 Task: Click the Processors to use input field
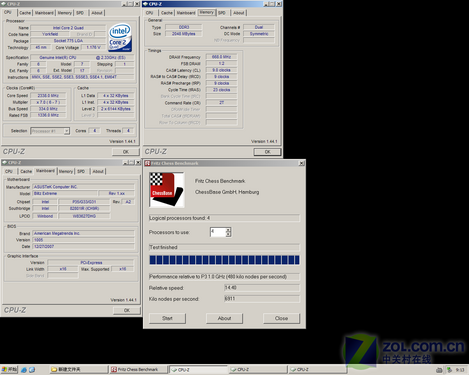[218, 232]
